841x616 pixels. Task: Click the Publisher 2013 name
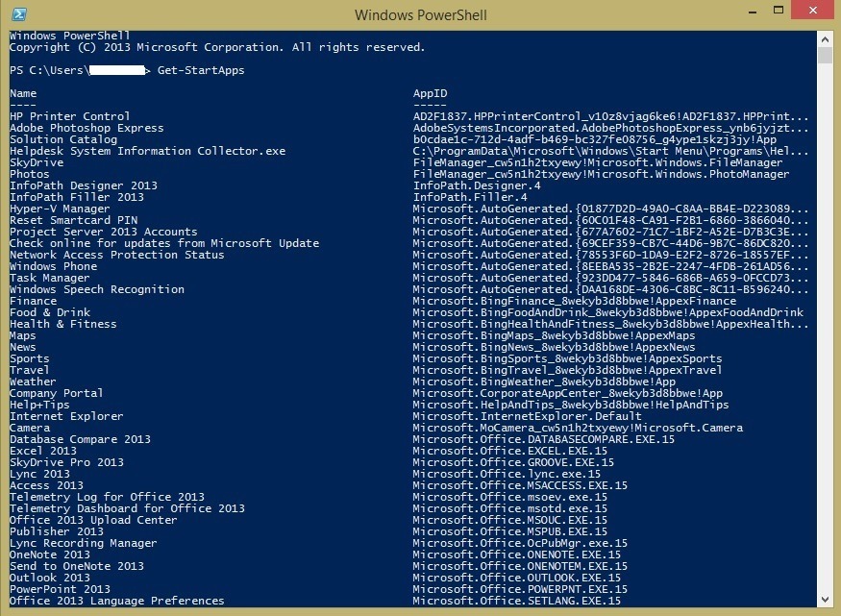click(x=57, y=531)
